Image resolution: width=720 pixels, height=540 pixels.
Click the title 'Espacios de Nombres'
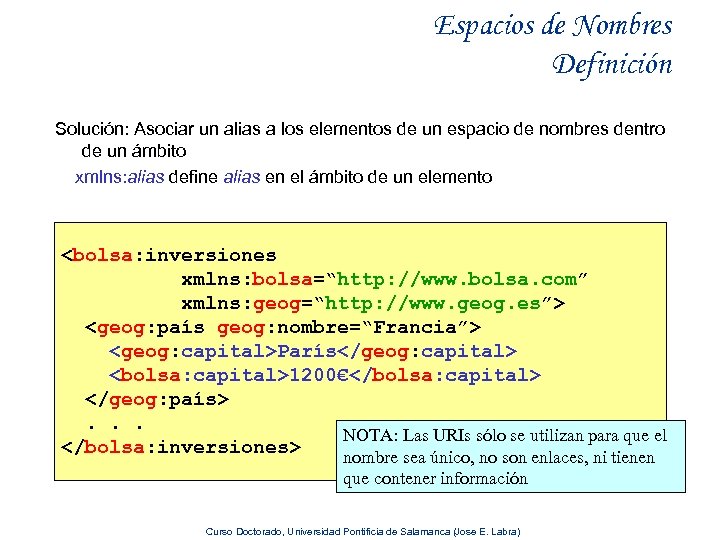pos(553,26)
